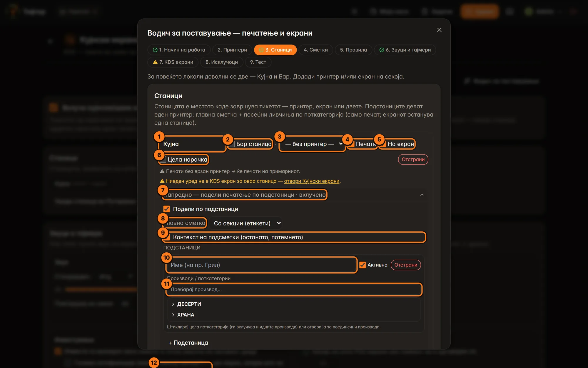This screenshot has width=588, height=368.
Task: Uncheck 'Подели по подстаници'
Action: (x=167, y=209)
